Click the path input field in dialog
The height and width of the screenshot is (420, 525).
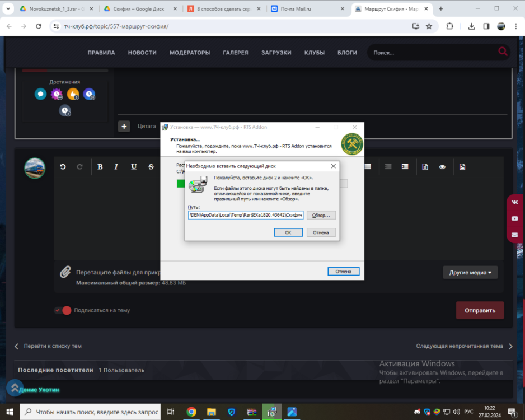click(246, 215)
